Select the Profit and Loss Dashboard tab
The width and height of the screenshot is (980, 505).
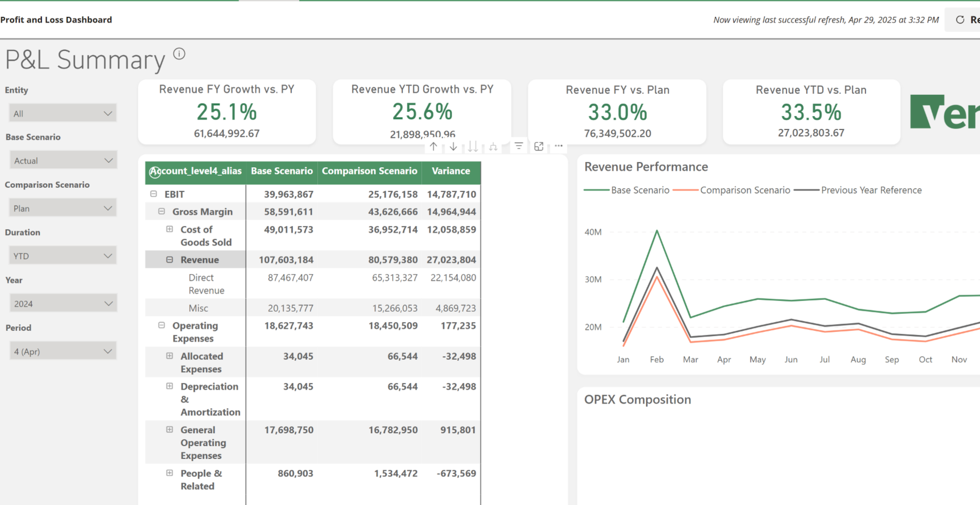[56, 20]
